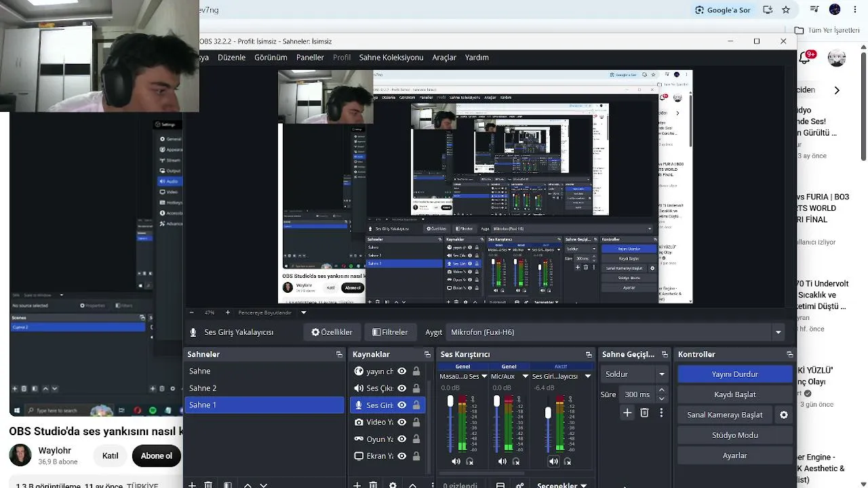Viewport: 868px width, 488px height.
Task: Mute the Mic/Aux channel
Action: click(502, 462)
